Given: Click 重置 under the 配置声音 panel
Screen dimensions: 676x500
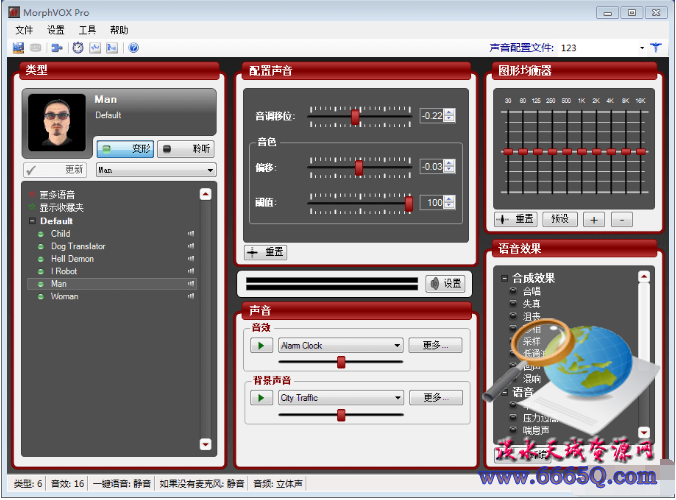Looking at the screenshot, I should (266, 252).
